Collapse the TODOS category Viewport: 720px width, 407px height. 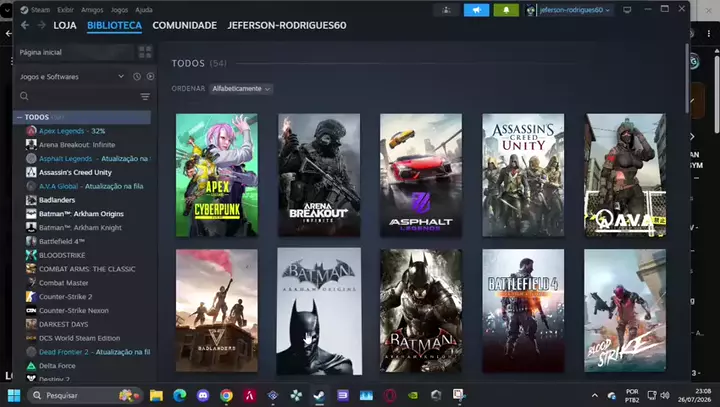point(20,117)
